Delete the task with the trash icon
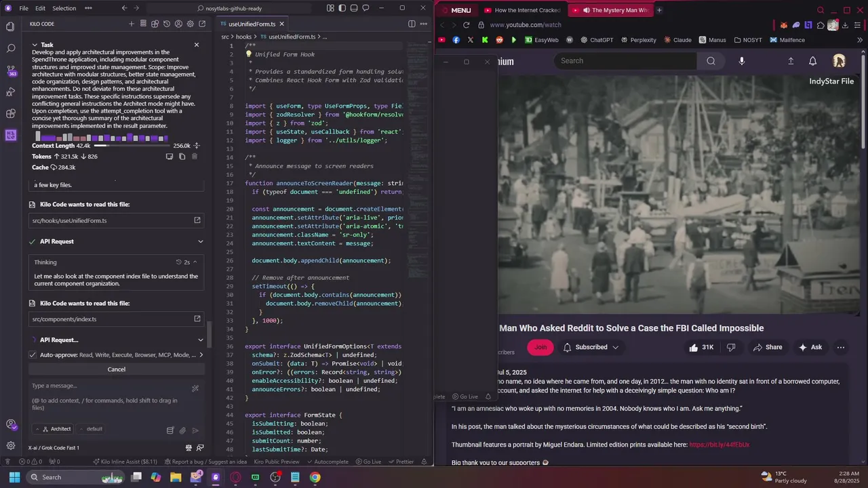Screen dimensions: 868x488 pos(194,157)
